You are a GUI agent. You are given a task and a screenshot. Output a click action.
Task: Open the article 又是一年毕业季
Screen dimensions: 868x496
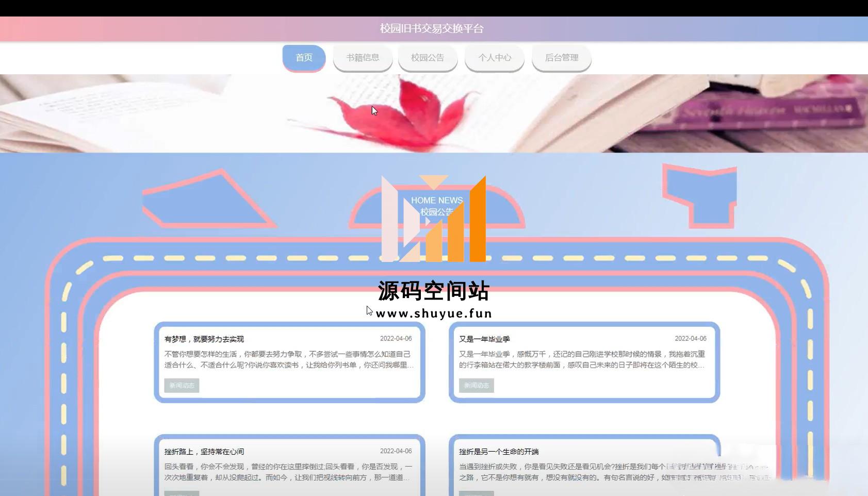484,339
